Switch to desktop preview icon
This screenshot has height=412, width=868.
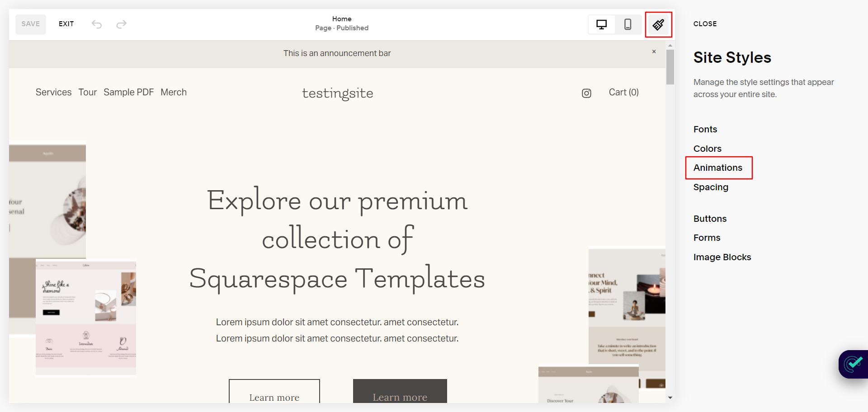click(601, 24)
